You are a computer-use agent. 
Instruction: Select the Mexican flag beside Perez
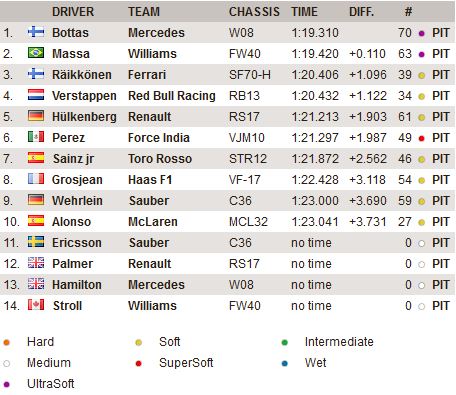click(x=36, y=137)
